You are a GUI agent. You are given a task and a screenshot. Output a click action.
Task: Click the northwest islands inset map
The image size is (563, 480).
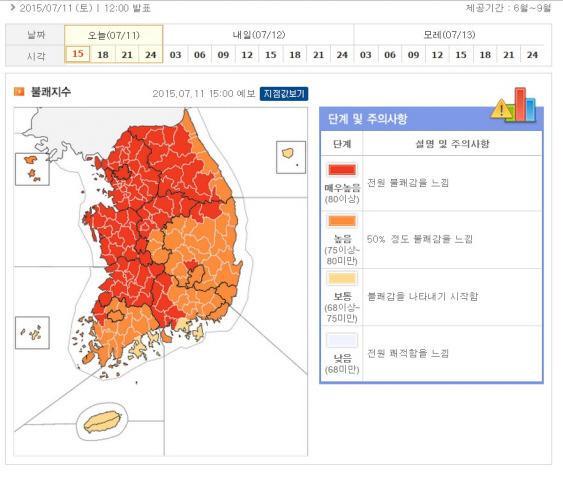(x=32, y=169)
